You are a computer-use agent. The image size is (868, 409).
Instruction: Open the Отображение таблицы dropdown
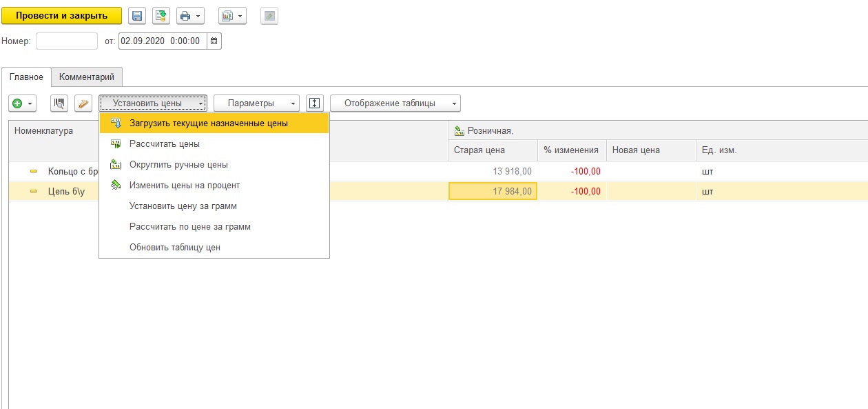395,103
